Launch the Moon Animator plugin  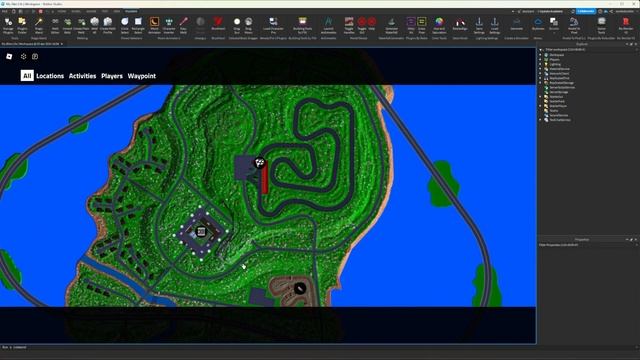click(x=154, y=25)
